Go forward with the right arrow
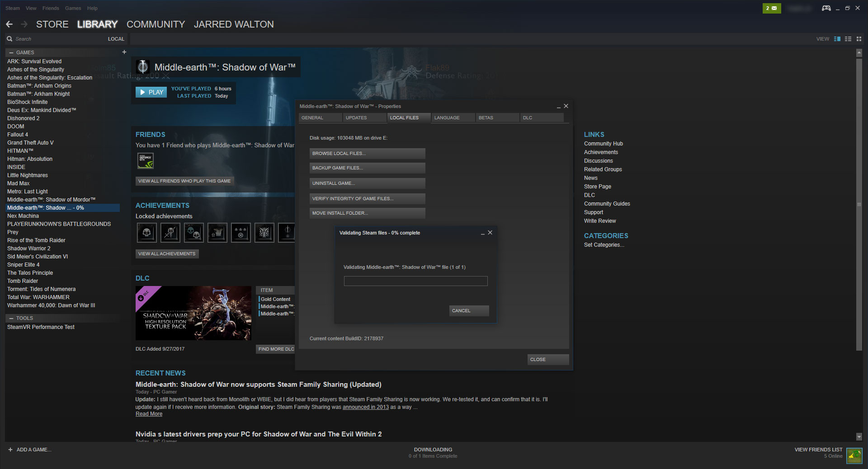868x469 pixels. 24,24
